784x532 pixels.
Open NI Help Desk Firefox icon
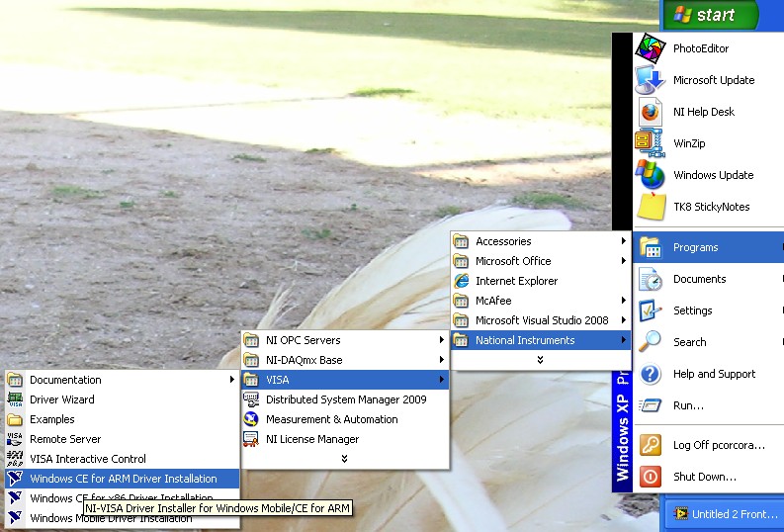tap(650, 112)
